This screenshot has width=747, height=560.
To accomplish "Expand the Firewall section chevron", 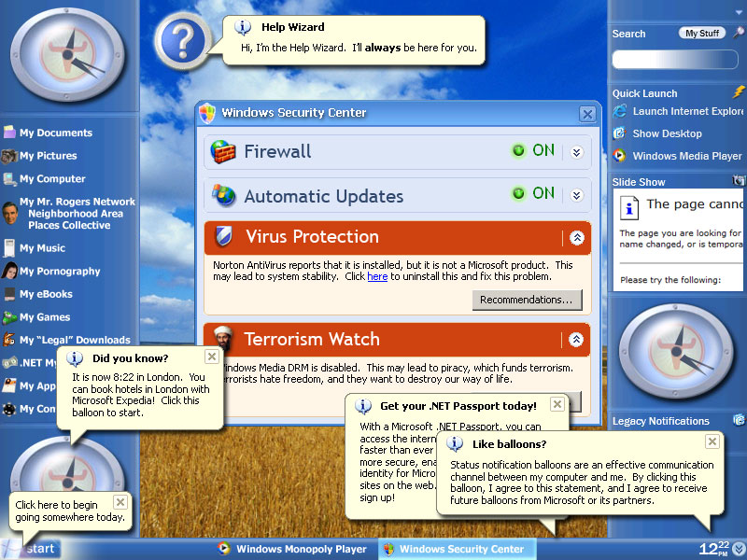I will (576, 152).
